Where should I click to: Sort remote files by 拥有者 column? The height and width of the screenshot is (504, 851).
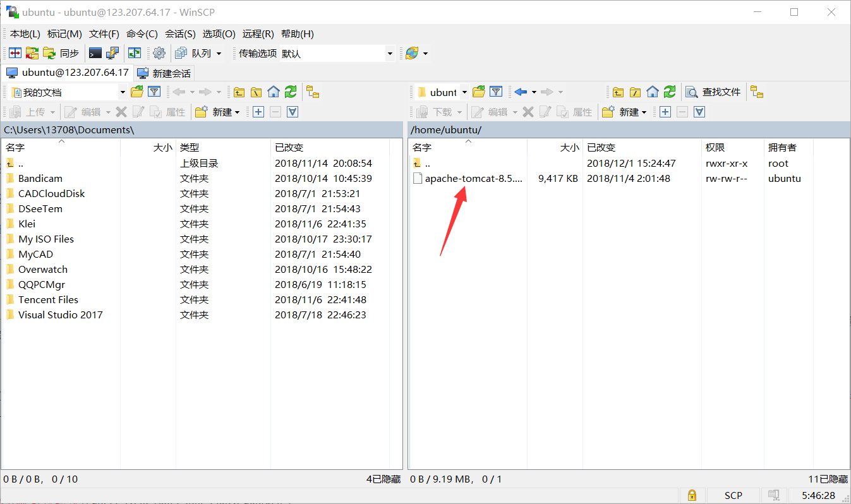coord(788,147)
